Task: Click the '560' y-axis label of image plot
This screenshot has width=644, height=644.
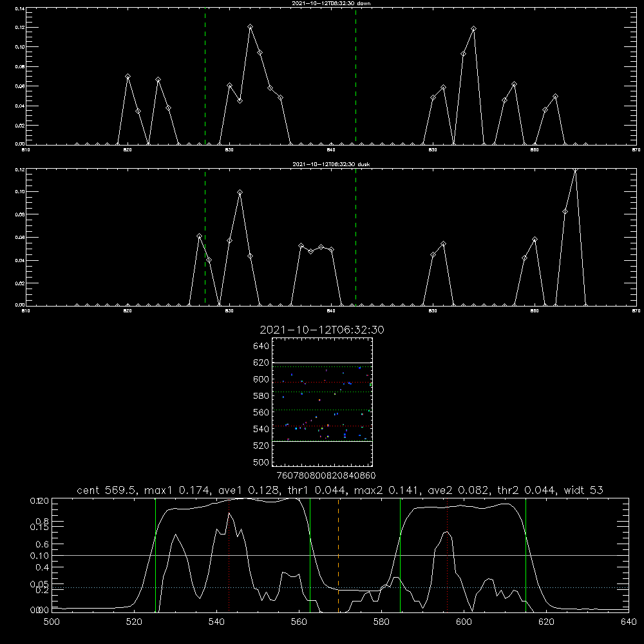Action: coord(261,412)
